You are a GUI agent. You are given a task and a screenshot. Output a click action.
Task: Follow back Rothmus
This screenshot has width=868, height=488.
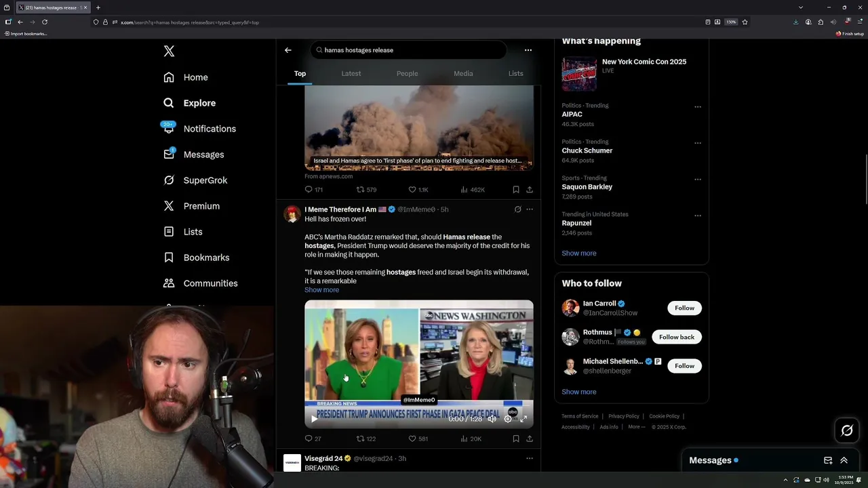click(676, 337)
